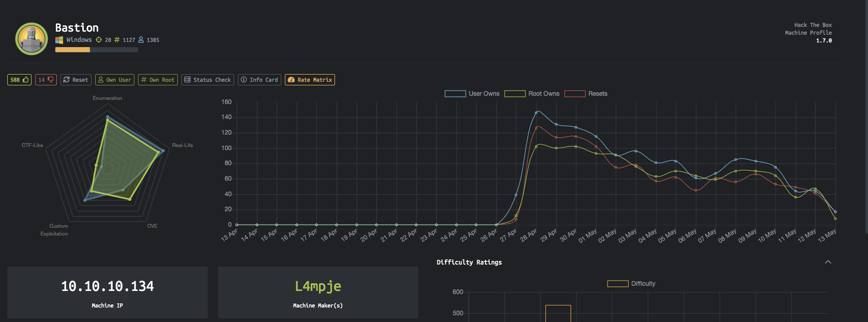
Task: Click the user owns person icon
Action: (x=141, y=40)
